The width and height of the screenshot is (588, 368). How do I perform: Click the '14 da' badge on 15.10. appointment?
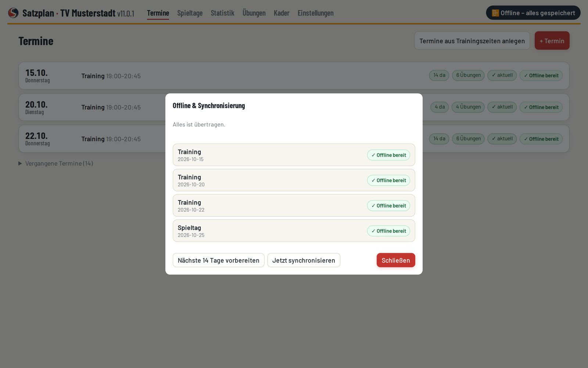point(439,75)
